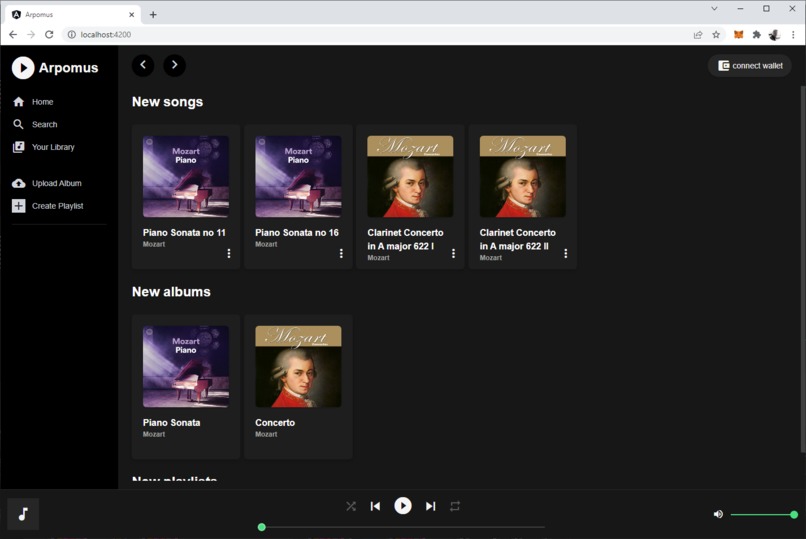The width and height of the screenshot is (806, 539).
Task: Go forward using the app's right chevron
Action: point(175,65)
